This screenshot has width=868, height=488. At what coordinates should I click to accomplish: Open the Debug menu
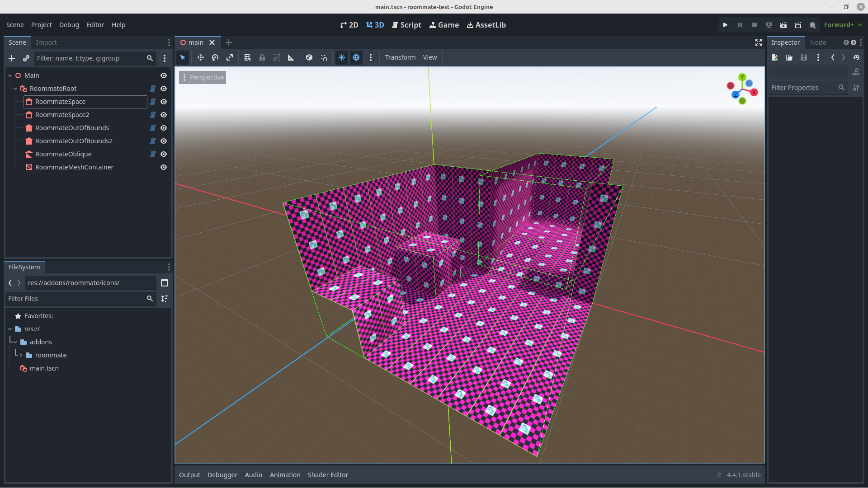[69, 25]
